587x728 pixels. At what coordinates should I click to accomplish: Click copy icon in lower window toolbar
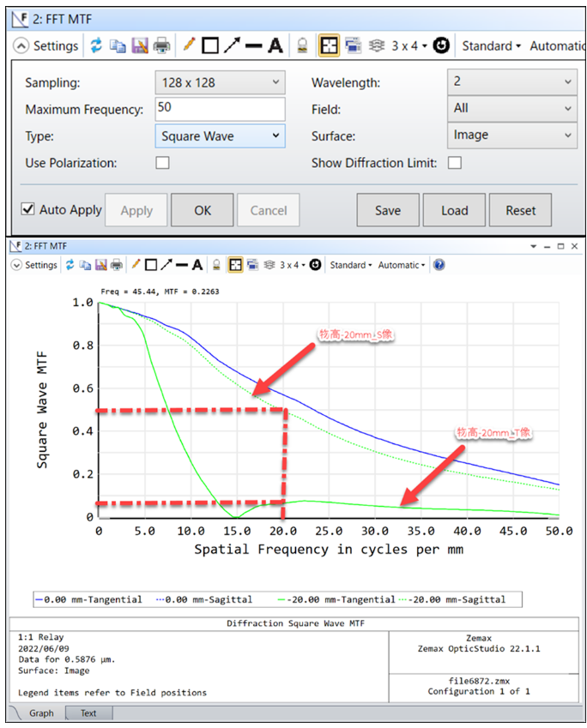(x=85, y=265)
